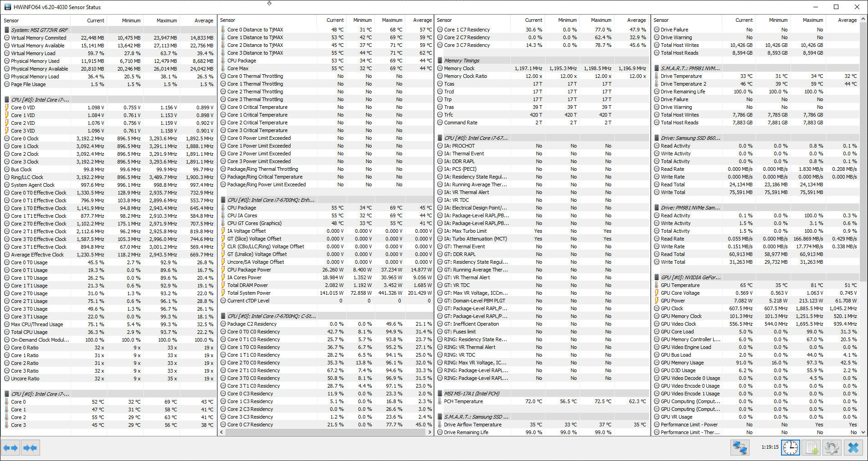Click the PCH Temperature thermometer icon
This screenshot has height=461, width=868.
(x=440, y=401)
